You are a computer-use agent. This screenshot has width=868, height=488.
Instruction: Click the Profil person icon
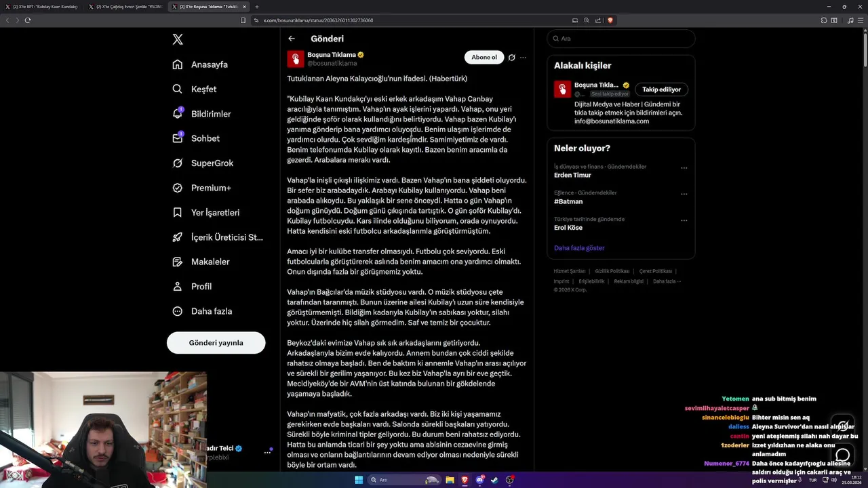pos(178,286)
